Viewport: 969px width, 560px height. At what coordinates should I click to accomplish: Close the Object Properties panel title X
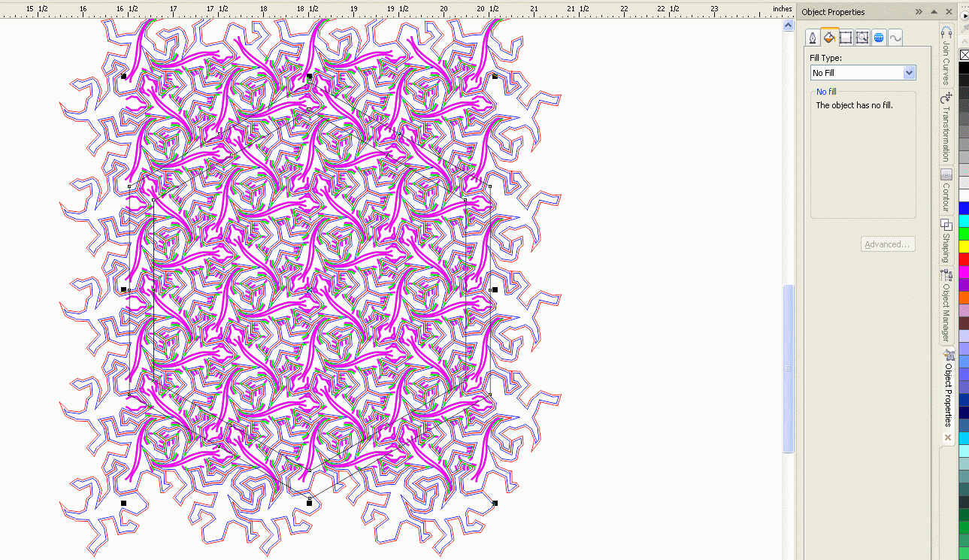949,12
